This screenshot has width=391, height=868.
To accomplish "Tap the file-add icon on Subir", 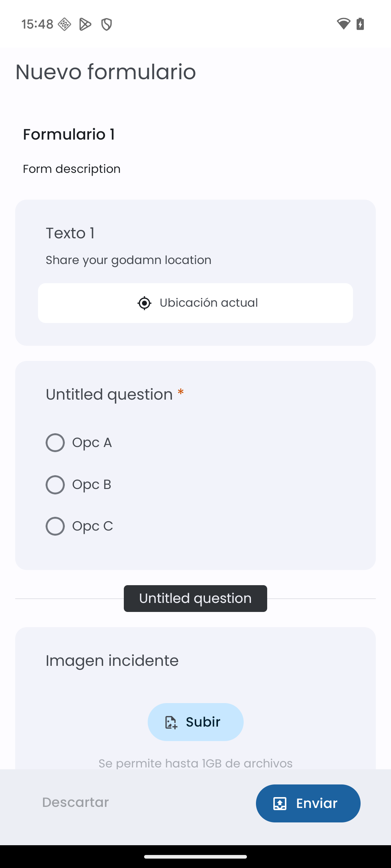I will point(171,722).
